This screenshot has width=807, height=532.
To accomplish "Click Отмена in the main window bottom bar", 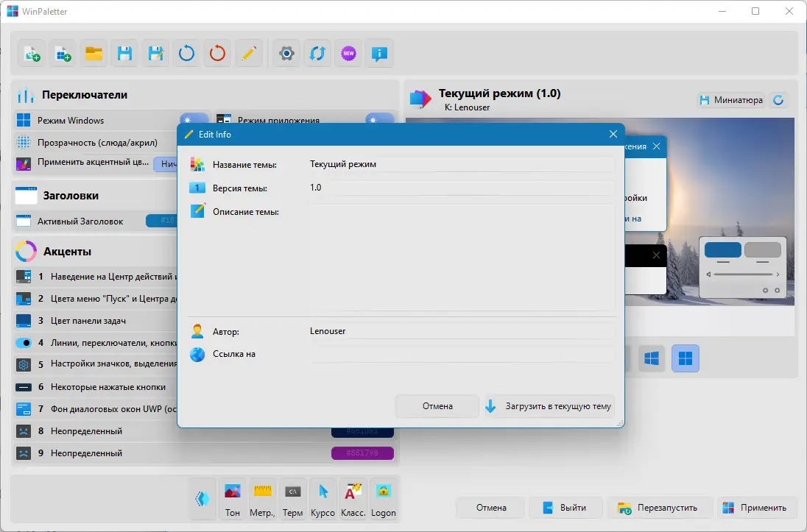I will (x=491, y=508).
